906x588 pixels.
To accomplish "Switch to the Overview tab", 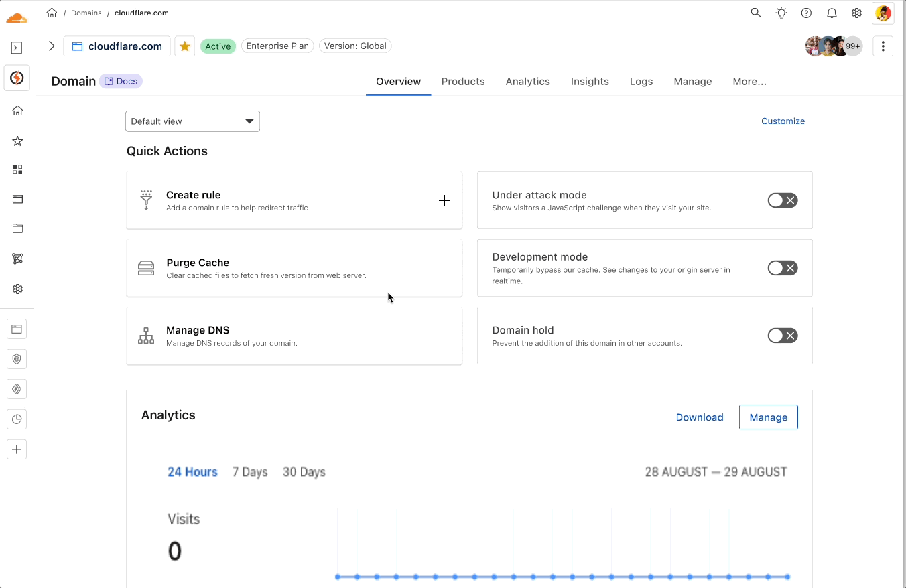I will (398, 82).
